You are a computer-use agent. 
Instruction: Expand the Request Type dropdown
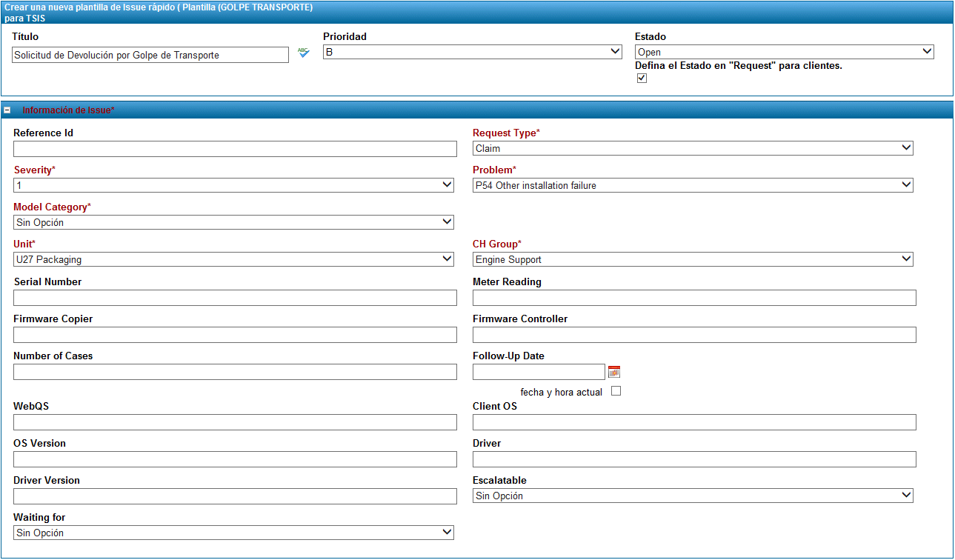click(x=693, y=148)
